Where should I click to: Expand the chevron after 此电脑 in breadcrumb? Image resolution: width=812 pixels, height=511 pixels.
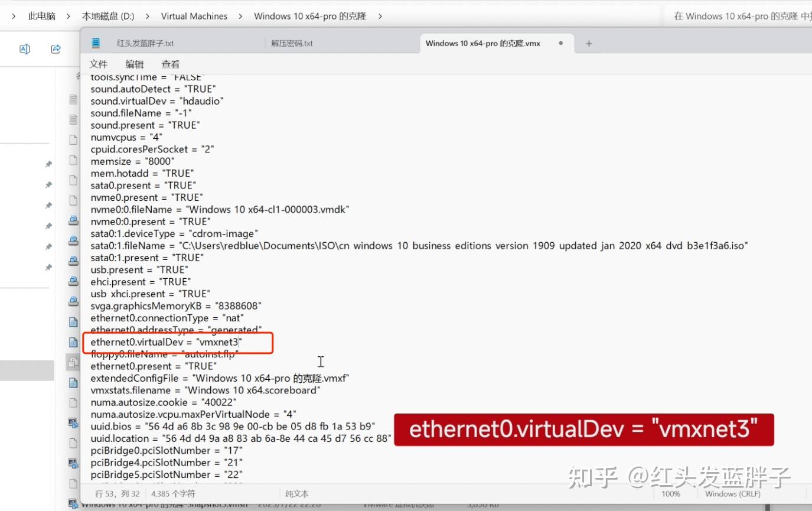69,16
